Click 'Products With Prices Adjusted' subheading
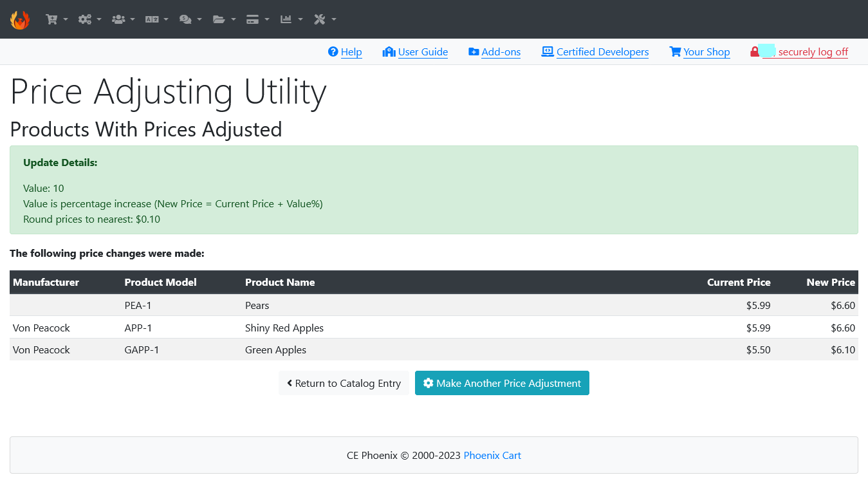This screenshot has height=484, width=868. coord(146,129)
